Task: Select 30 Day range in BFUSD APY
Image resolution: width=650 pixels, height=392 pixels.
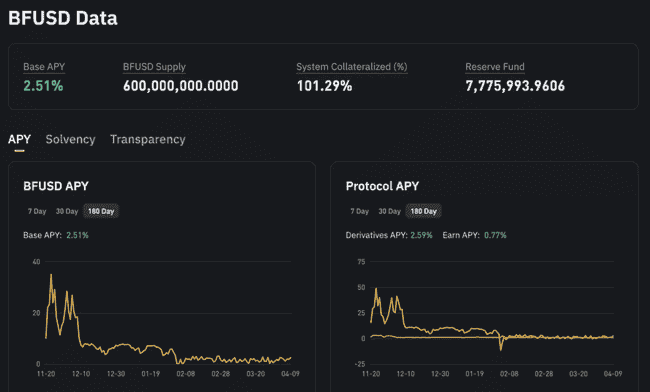Action: 67,211
